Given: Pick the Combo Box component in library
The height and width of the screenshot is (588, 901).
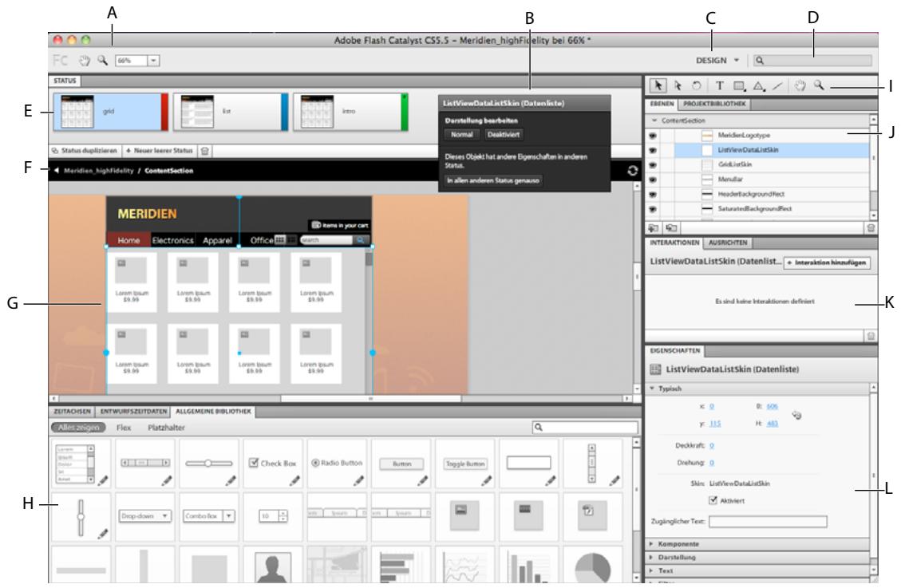Looking at the screenshot, I should (208, 516).
